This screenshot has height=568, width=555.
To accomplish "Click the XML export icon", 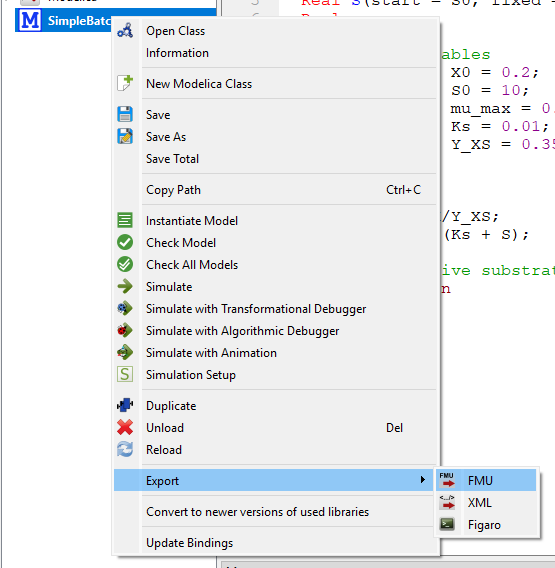I will 447,502.
